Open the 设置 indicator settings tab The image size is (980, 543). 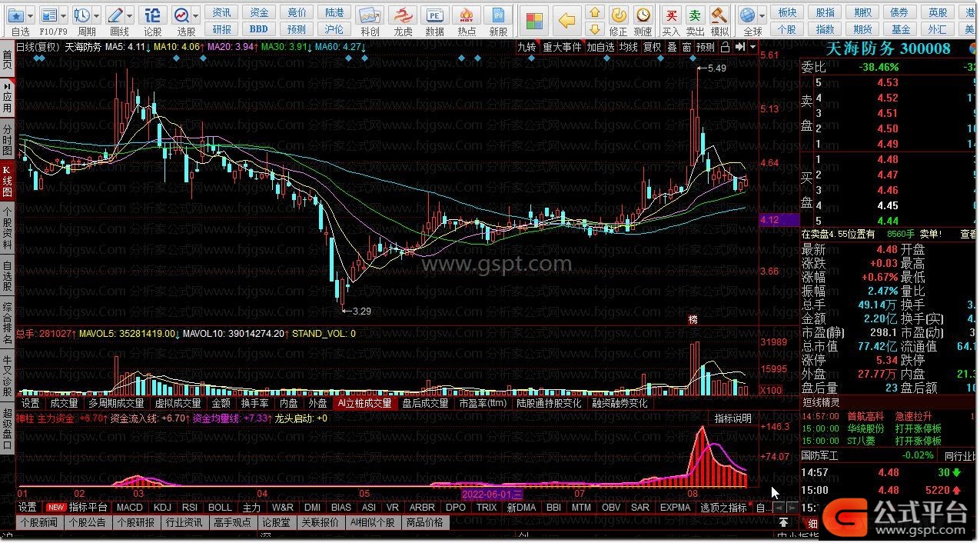point(28,508)
